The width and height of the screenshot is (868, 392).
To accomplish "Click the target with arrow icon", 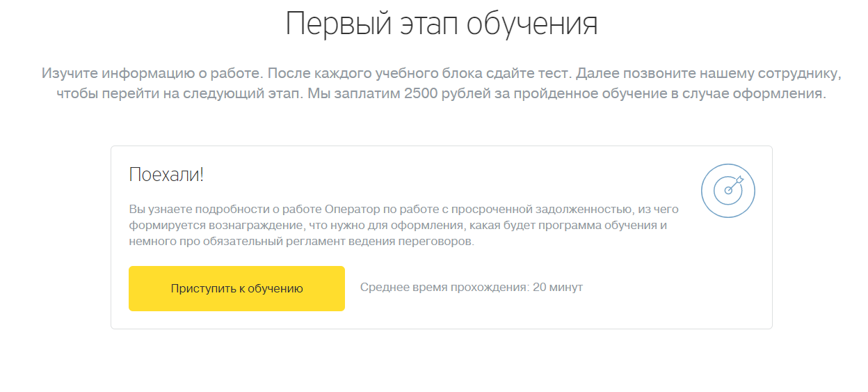I will pyautogui.click(x=728, y=190).
